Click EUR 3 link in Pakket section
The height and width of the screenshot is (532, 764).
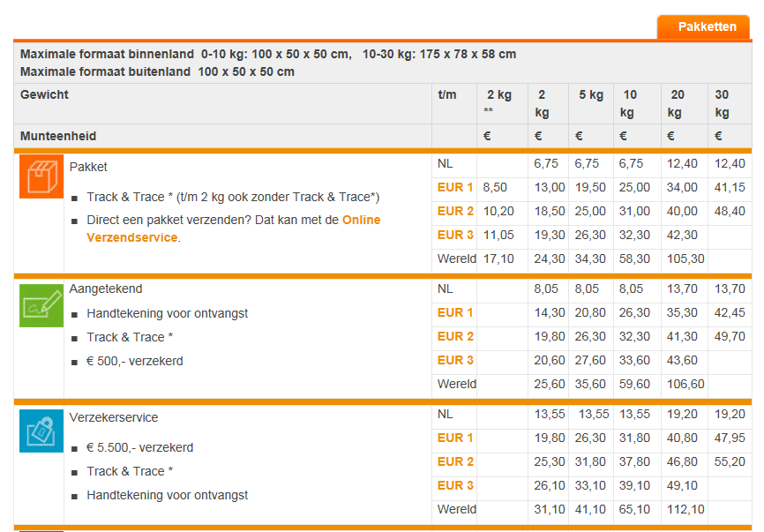[455, 236]
